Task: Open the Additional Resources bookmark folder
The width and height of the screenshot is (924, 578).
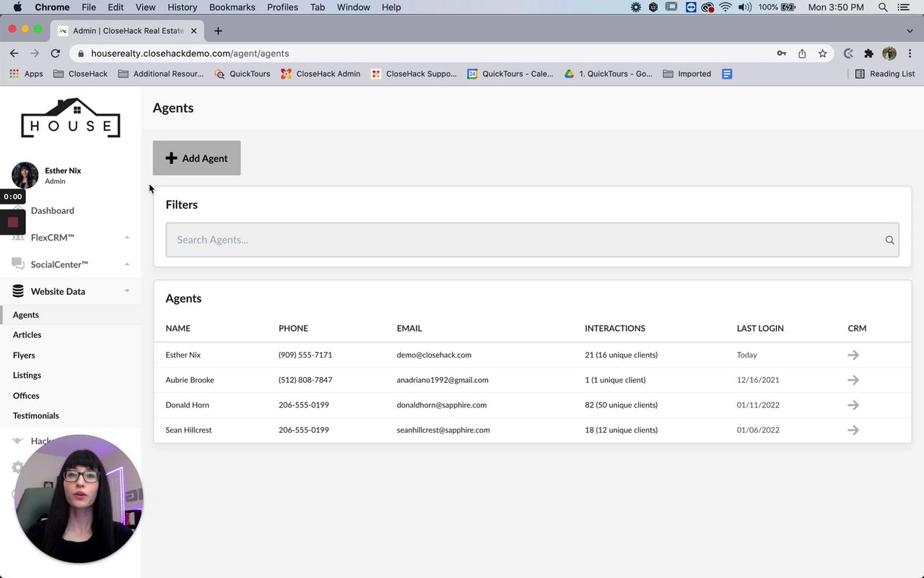Action: 161,74
